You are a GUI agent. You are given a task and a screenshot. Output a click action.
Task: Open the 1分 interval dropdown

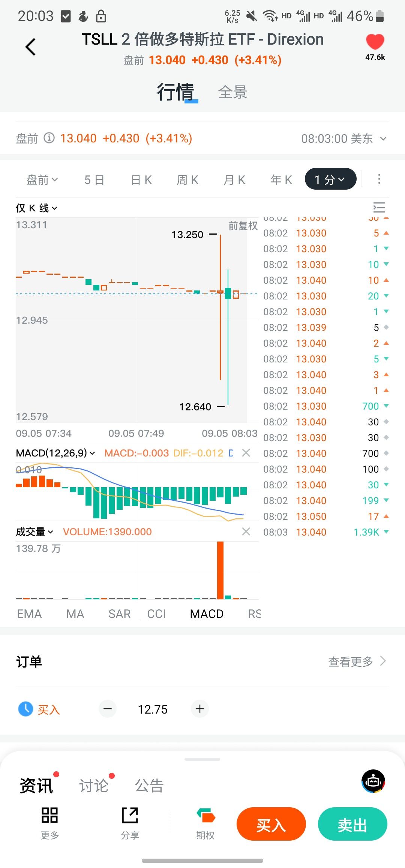(330, 179)
